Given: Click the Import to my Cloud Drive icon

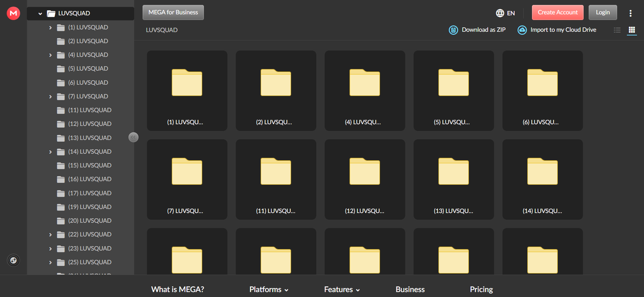Looking at the screenshot, I should (x=522, y=30).
